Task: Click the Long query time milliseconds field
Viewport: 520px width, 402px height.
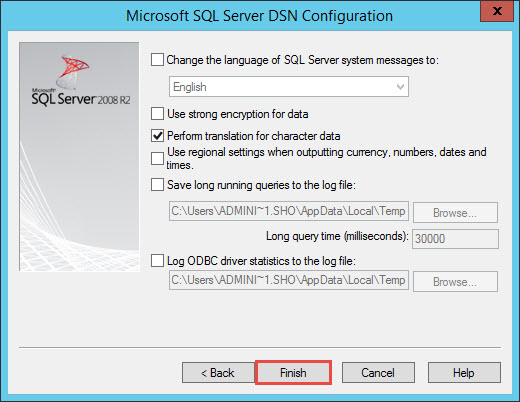Action: [x=455, y=239]
